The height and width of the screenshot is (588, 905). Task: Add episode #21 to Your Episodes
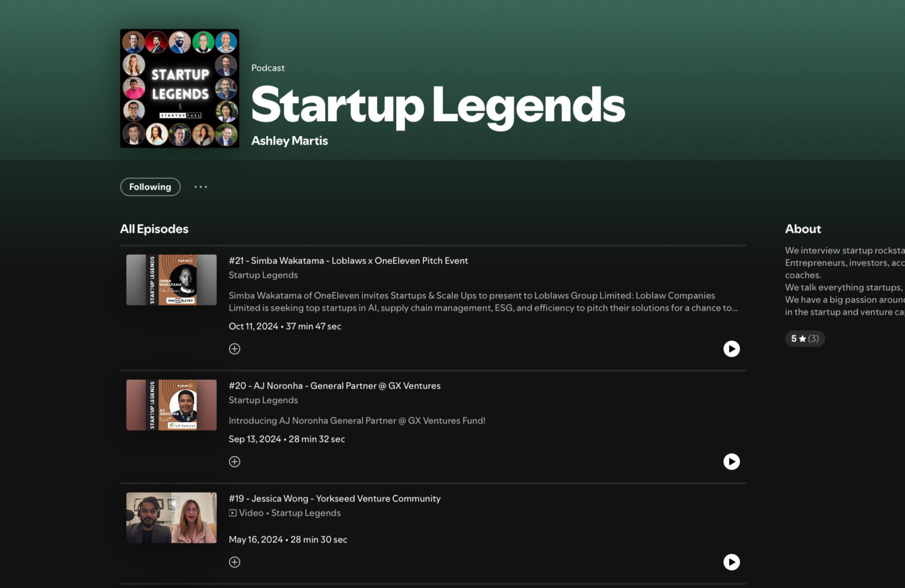click(x=234, y=349)
